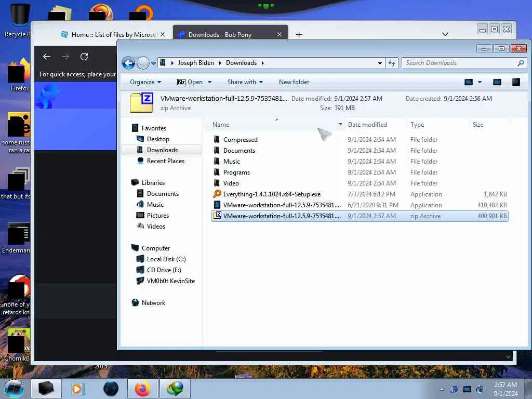532x399 pixels.
Task: Open Firefox from the taskbar
Action: pos(143,389)
